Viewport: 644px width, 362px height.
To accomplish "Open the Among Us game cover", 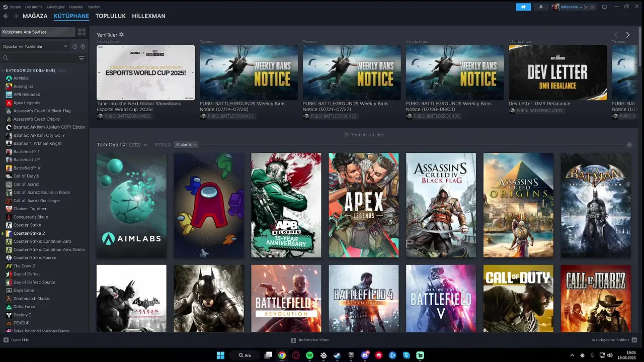I will [209, 205].
